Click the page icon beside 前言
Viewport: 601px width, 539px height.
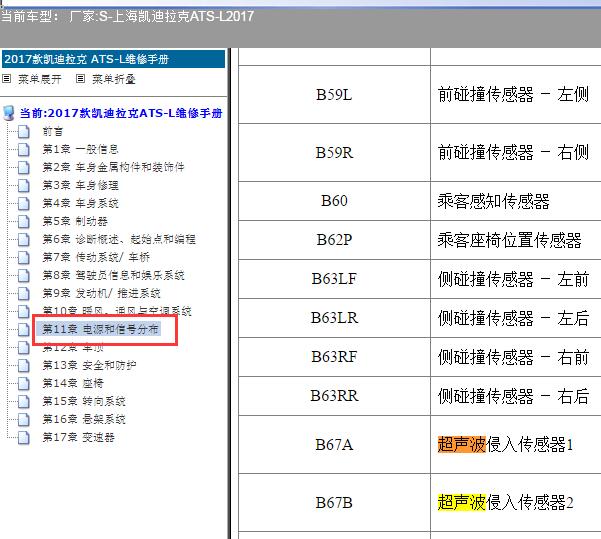point(24,131)
